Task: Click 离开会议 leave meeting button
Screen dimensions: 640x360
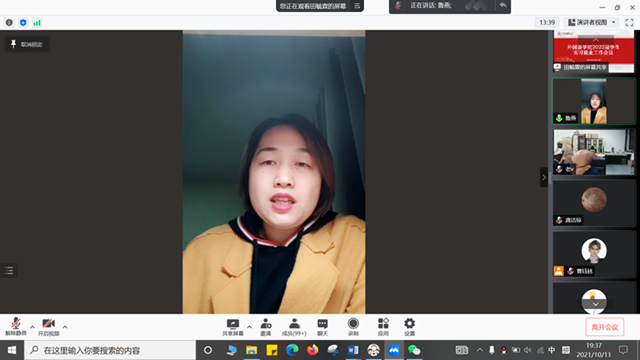Action: tap(605, 327)
